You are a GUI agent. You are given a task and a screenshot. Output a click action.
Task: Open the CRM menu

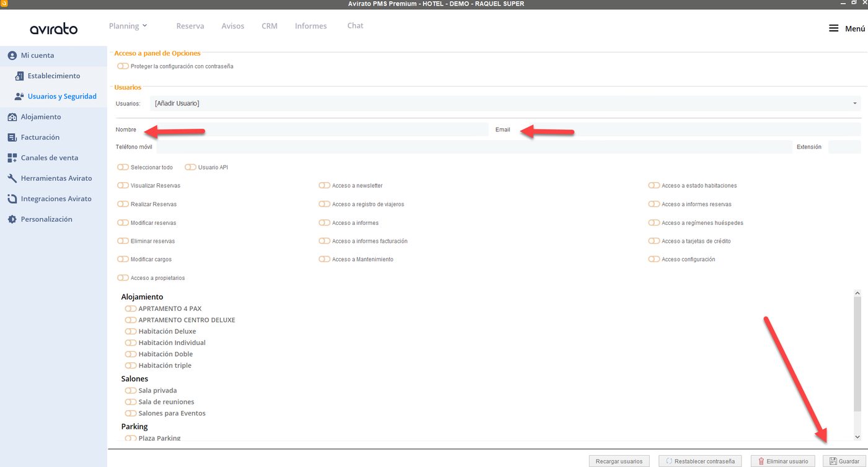click(x=270, y=26)
